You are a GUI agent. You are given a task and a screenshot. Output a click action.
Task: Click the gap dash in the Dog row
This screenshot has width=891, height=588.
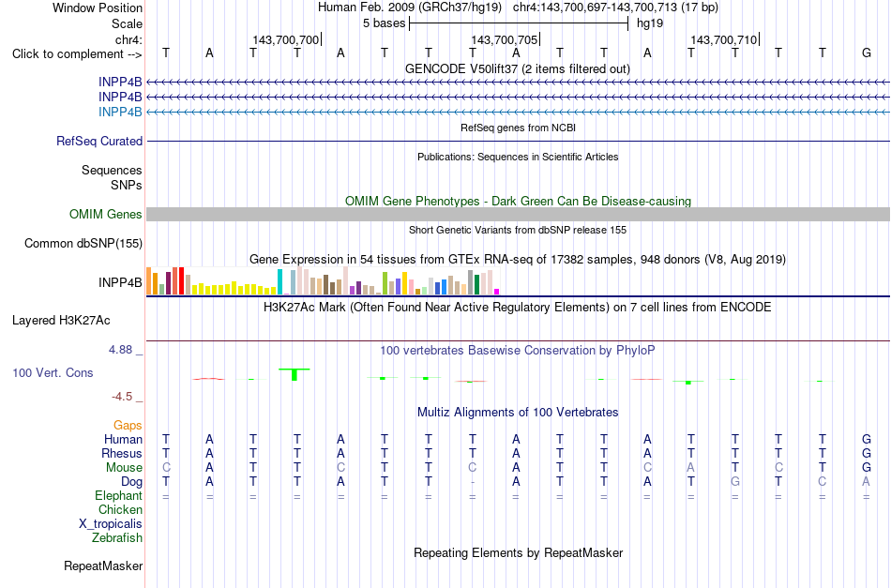point(472,482)
